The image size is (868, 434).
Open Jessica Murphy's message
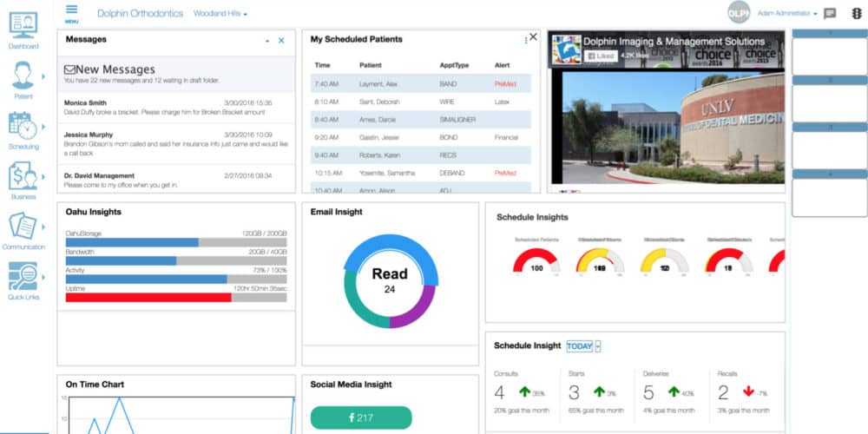176,143
